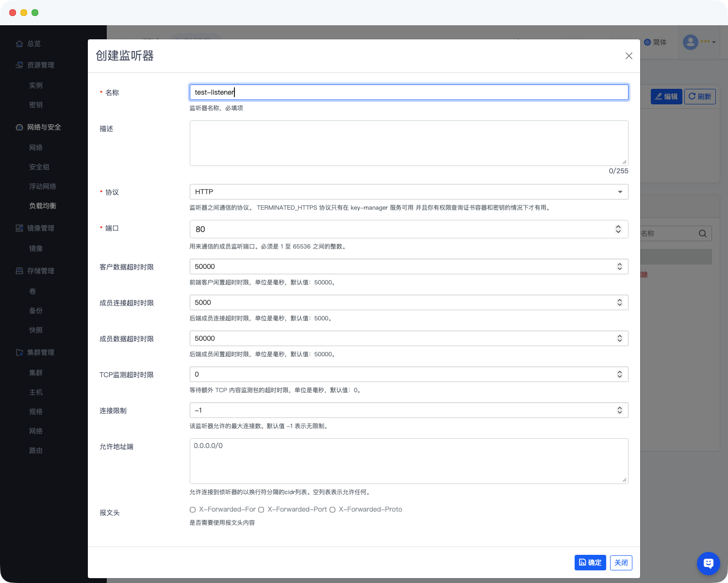Check the X-Forwarded-Port option
The image size is (728, 583).
tap(261, 510)
